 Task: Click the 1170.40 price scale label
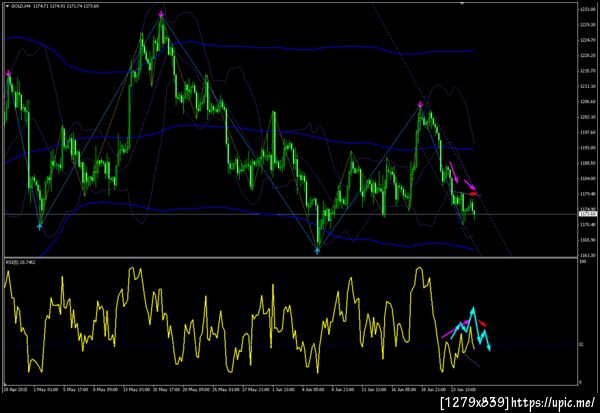[588, 225]
